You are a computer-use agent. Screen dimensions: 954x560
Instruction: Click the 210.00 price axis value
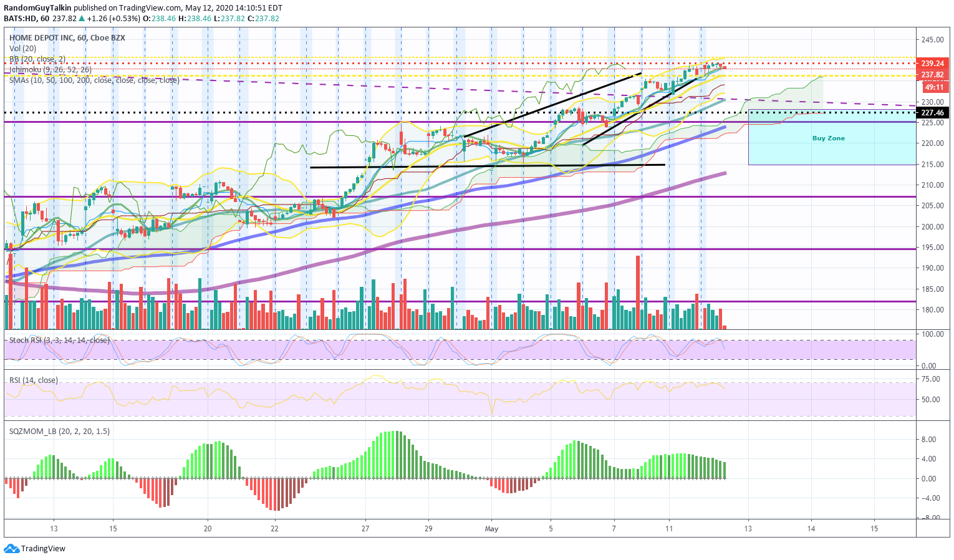click(x=932, y=185)
